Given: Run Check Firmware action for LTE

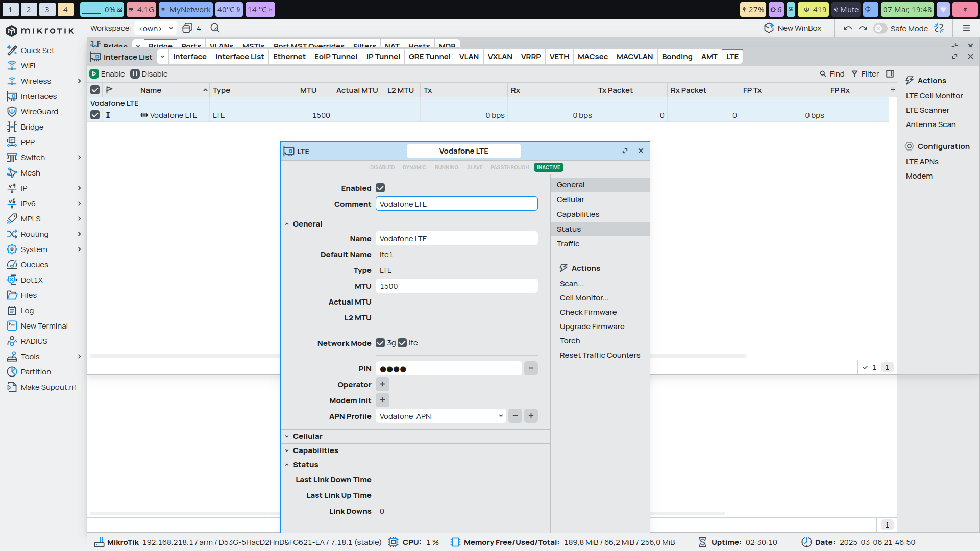Looking at the screenshot, I should tap(588, 312).
